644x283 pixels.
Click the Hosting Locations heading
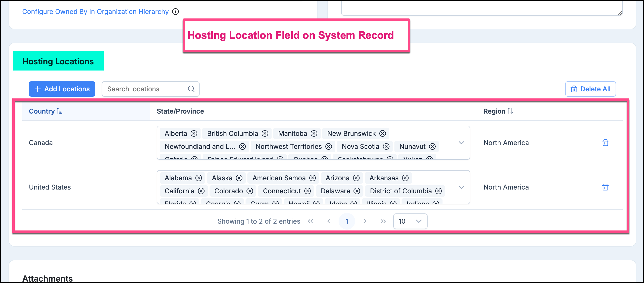click(x=58, y=61)
